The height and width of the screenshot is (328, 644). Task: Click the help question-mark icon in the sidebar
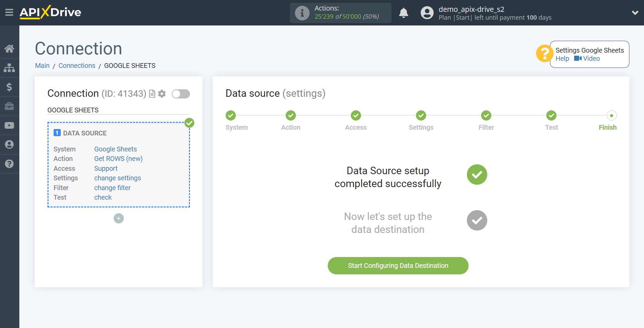coord(10,164)
